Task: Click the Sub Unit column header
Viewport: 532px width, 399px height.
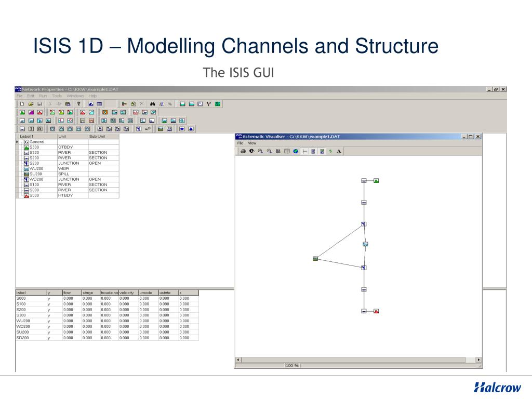Action: pyautogui.click(x=103, y=137)
